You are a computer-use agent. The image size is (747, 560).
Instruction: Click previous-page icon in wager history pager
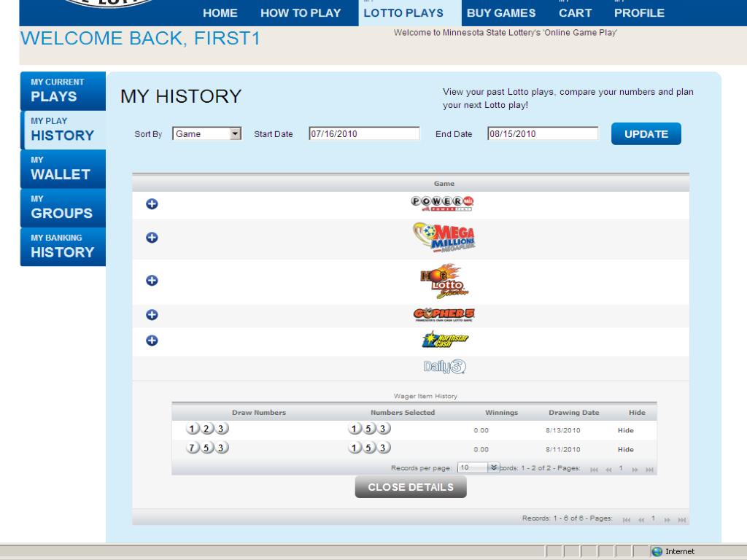tap(608, 470)
